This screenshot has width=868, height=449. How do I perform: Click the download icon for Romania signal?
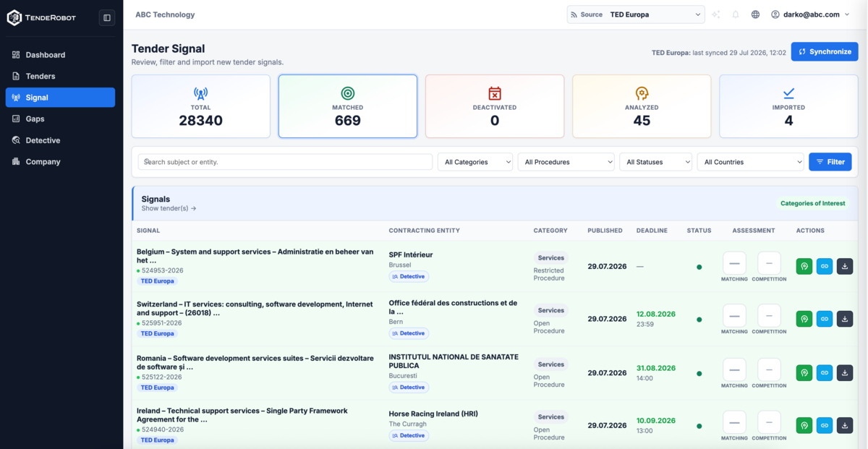point(845,373)
